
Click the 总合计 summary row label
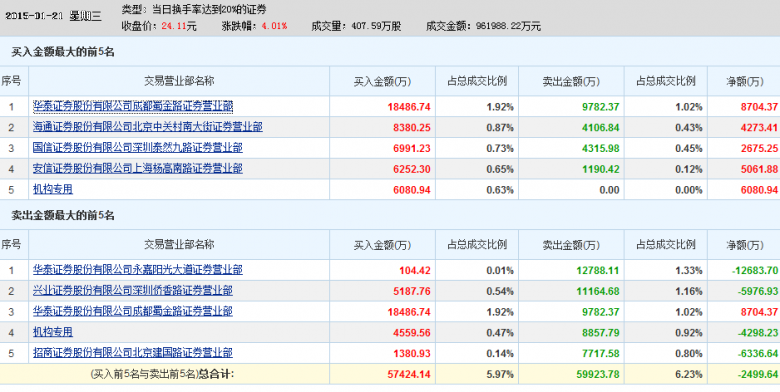[162, 374]
